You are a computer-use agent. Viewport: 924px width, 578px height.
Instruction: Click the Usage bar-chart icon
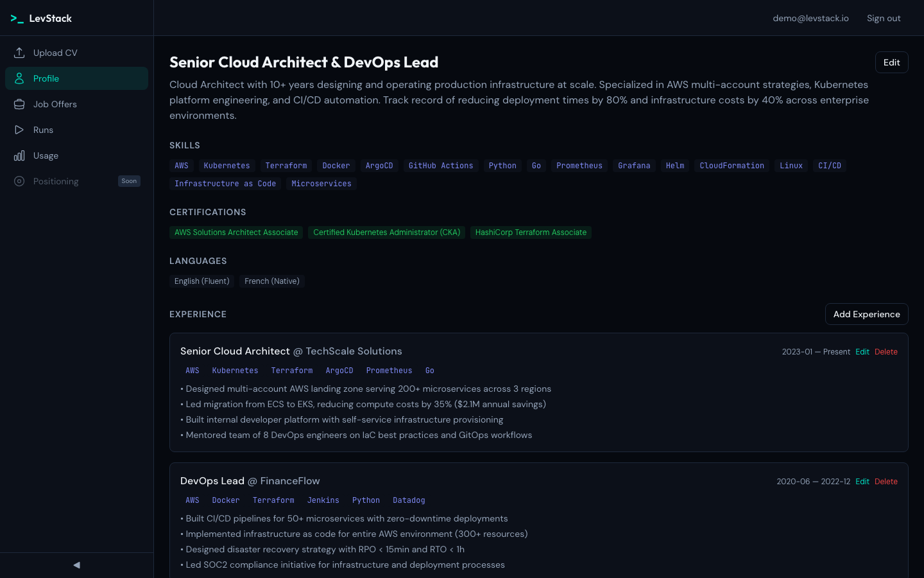[x=20, y=155]
